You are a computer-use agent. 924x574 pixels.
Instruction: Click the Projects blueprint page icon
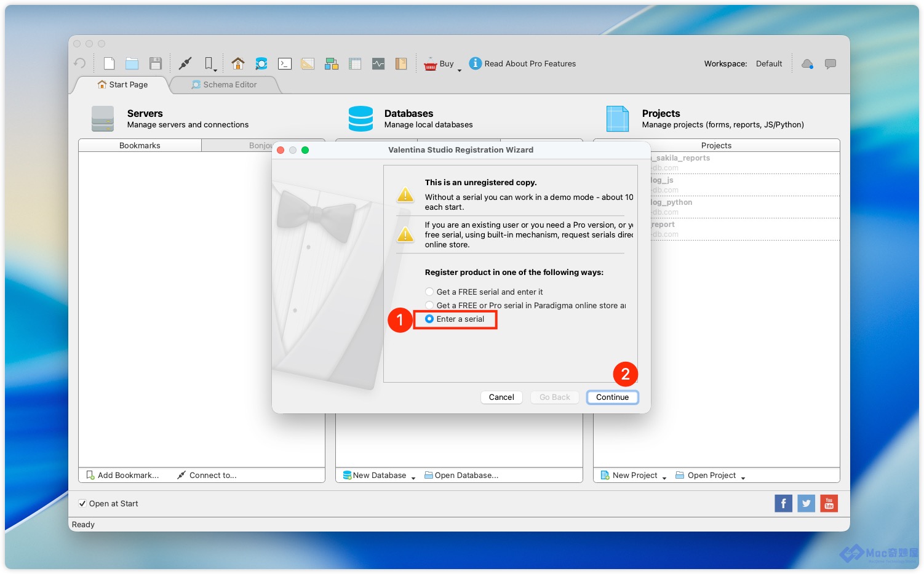click(618, 119)
